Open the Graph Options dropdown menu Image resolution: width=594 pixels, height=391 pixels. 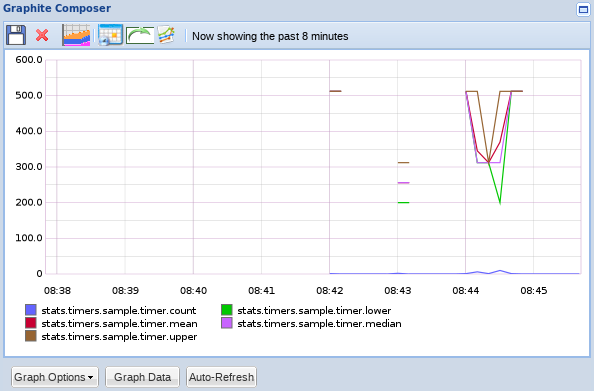click(55, 377)
